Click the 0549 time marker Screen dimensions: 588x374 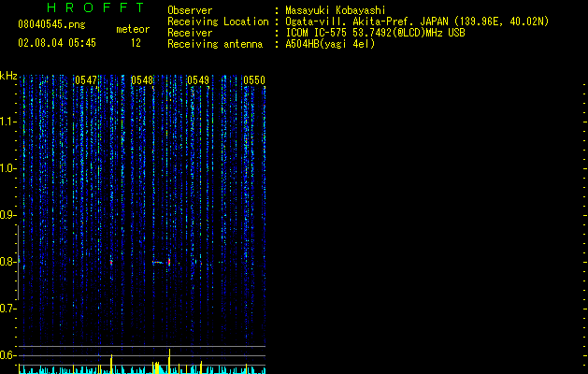[x=198, y=80]
